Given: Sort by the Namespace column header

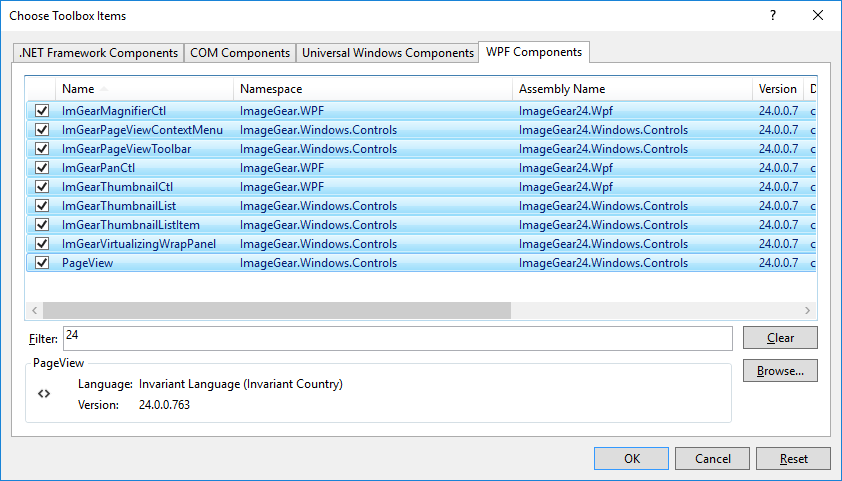Looking at the screenshot, I should (x=373, y=89).
